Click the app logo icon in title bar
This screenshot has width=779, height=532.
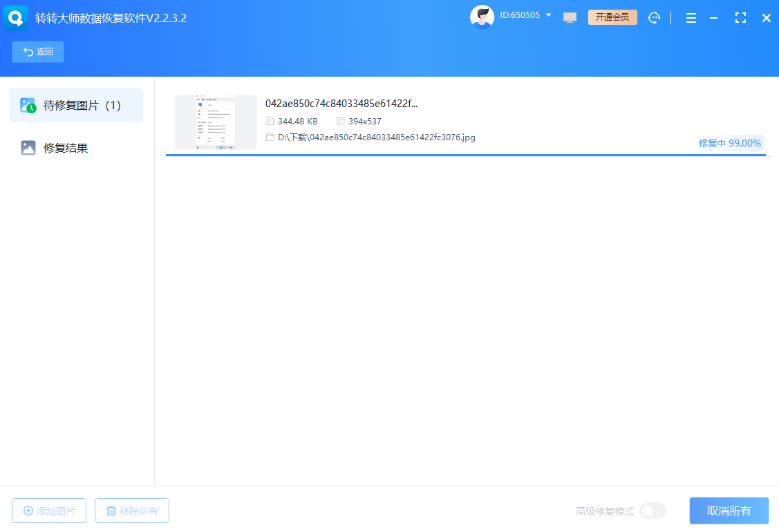click(x=16, y=18)
